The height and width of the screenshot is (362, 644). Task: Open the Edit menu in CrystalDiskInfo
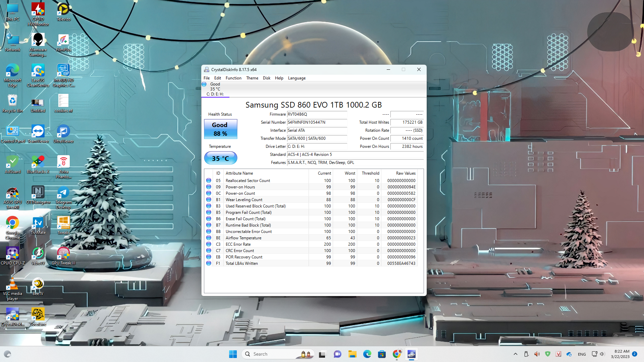217,78
